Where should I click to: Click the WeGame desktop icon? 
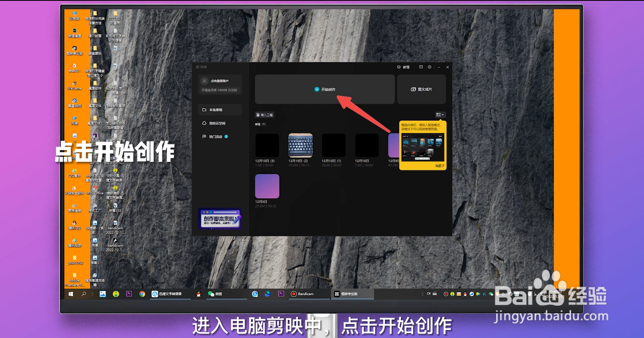[x=74, y=86]
